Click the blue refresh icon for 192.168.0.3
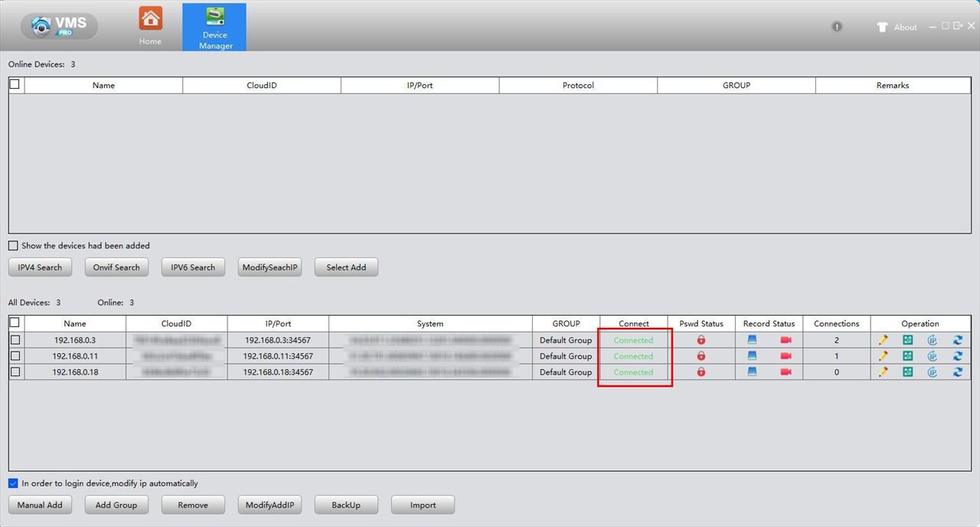Screen dimensions: 980x527 tap(958, 340)
